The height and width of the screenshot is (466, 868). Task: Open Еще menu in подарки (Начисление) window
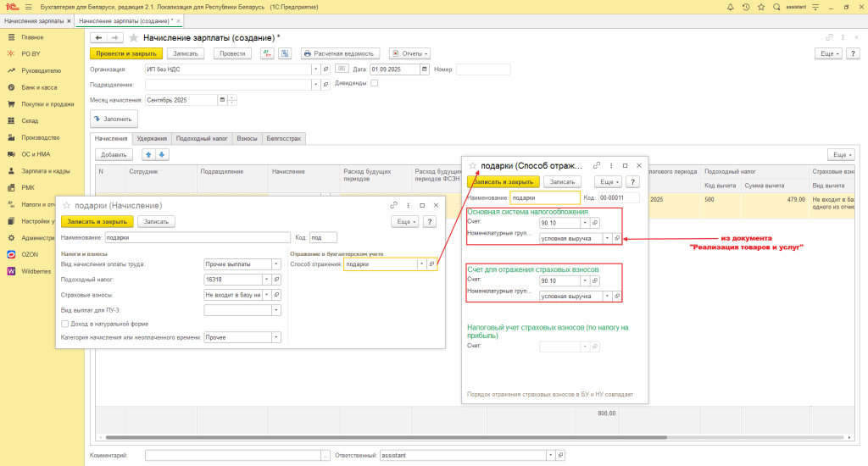(x=406, y=221)
